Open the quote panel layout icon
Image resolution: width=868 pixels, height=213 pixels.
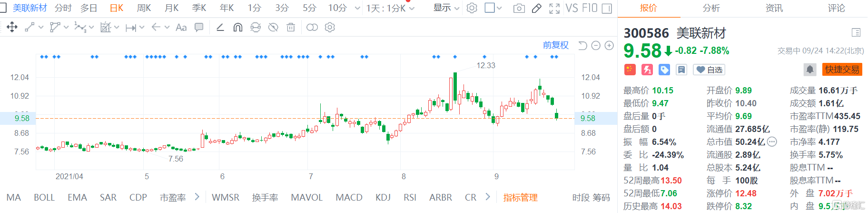click(x=856, y=32)
